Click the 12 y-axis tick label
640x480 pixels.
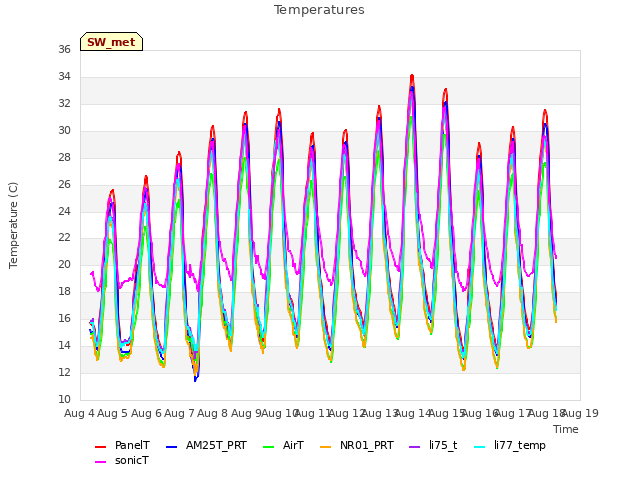point(64,372)
